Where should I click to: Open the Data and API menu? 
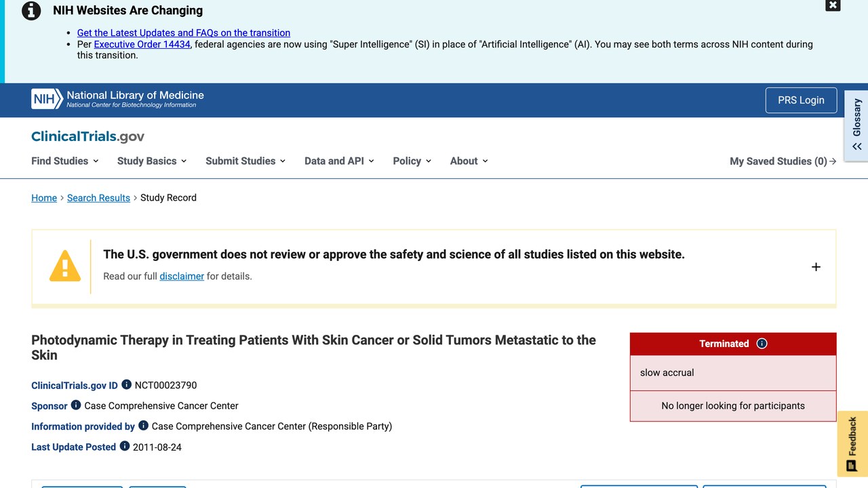pyautogui.click(x=339, y=161)
